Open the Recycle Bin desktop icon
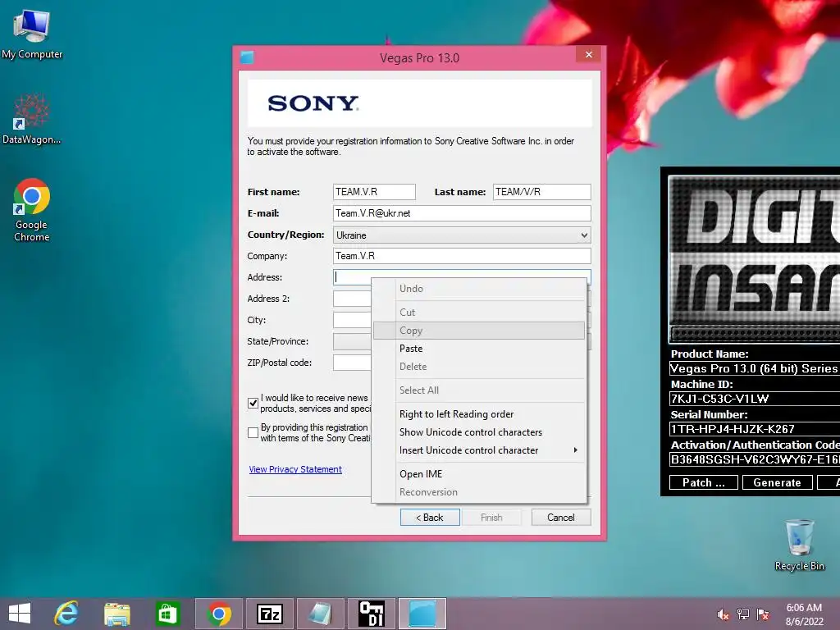The image size is (840, 630). pos(799,545)
